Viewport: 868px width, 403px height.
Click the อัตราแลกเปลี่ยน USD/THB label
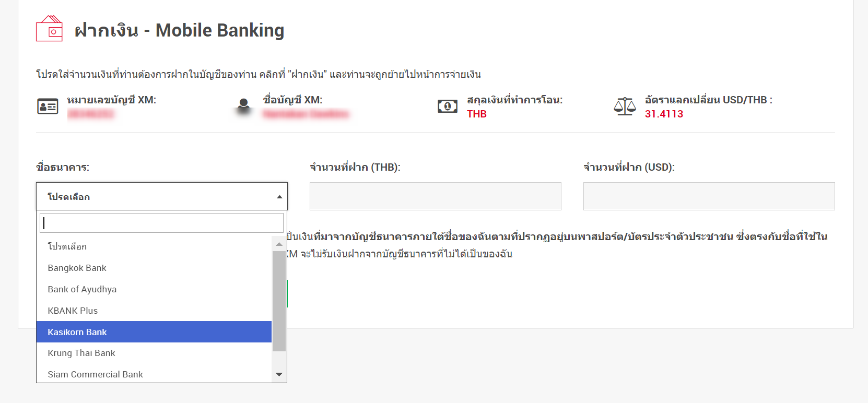(x=708, y=100)
